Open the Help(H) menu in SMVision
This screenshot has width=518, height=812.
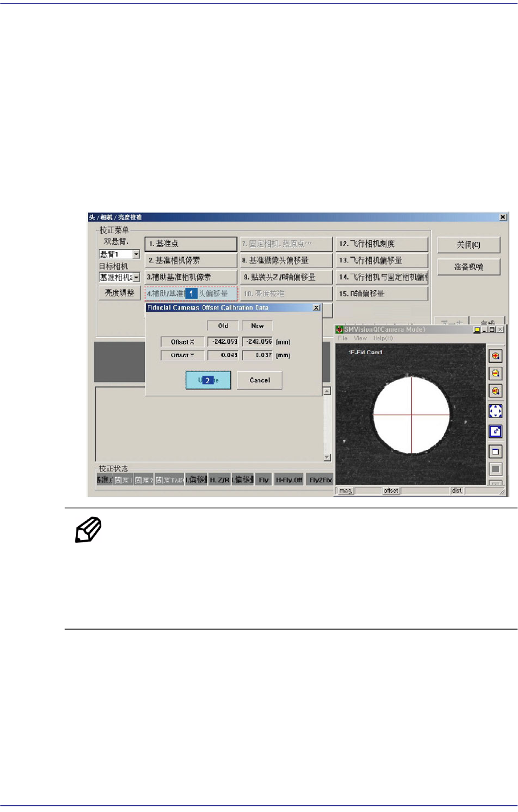[382, 338]
